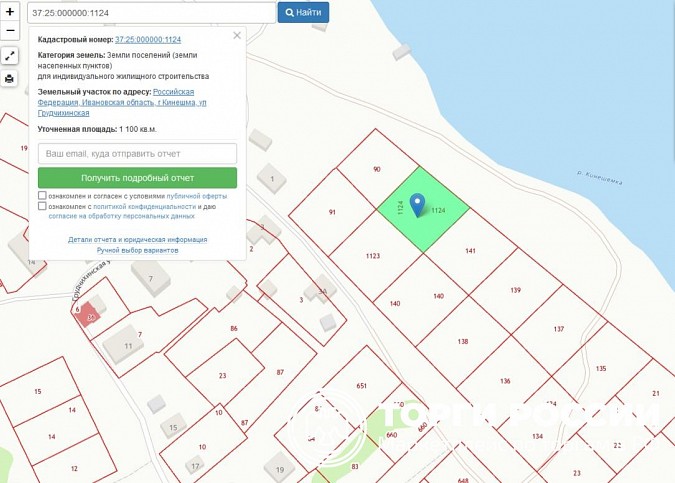Open Детали отчета и юридическая информация

(138, 240)
